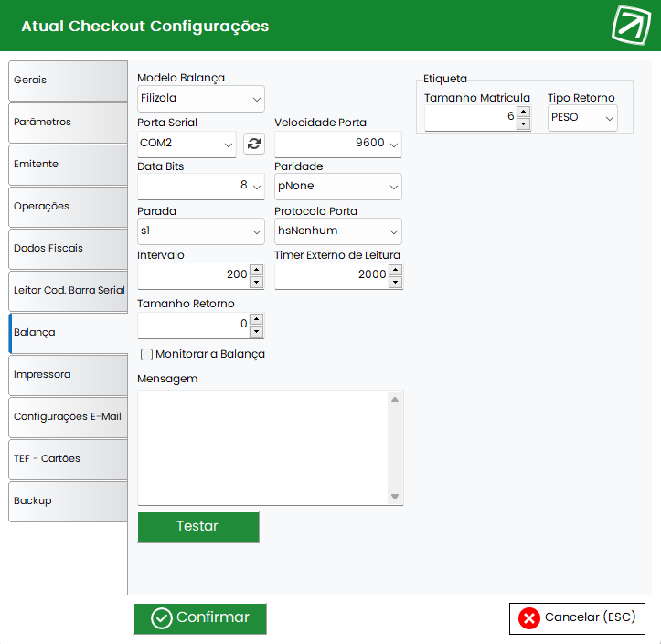
Task: Increase Tamanho Retorno with up arrow
Action: 256,319
